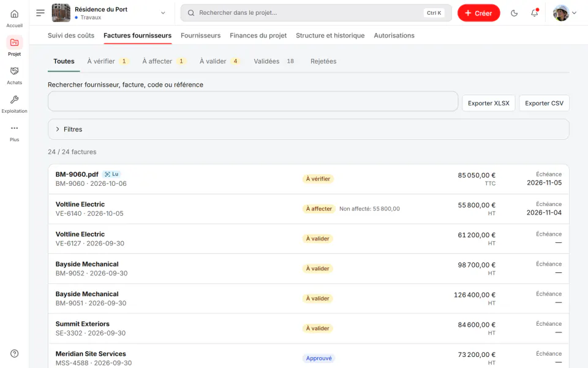This screenshot has width=588, height=368.
Task: Click the search magnifier icon
Action: coord(191,13)
